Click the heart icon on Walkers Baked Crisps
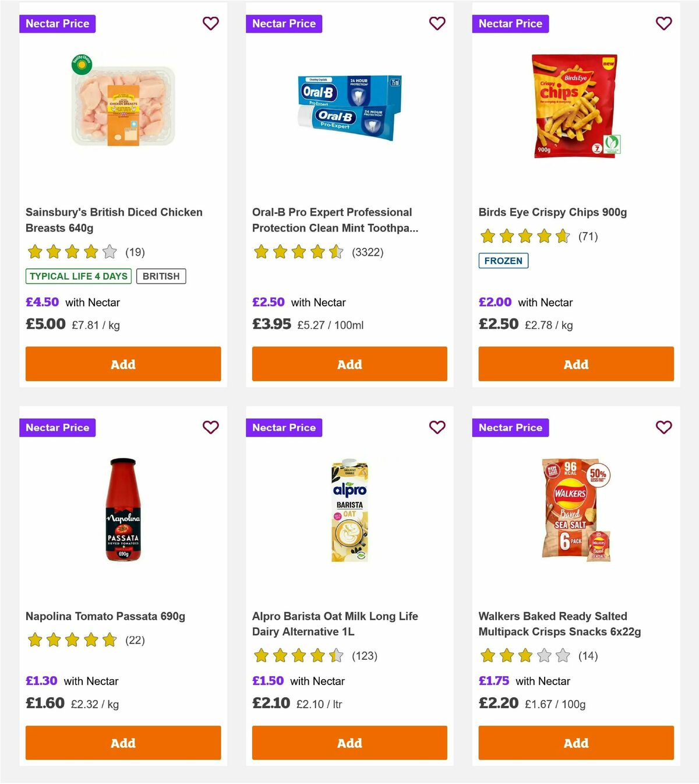The width and height of the screenshot is (699, 784). 663,427
